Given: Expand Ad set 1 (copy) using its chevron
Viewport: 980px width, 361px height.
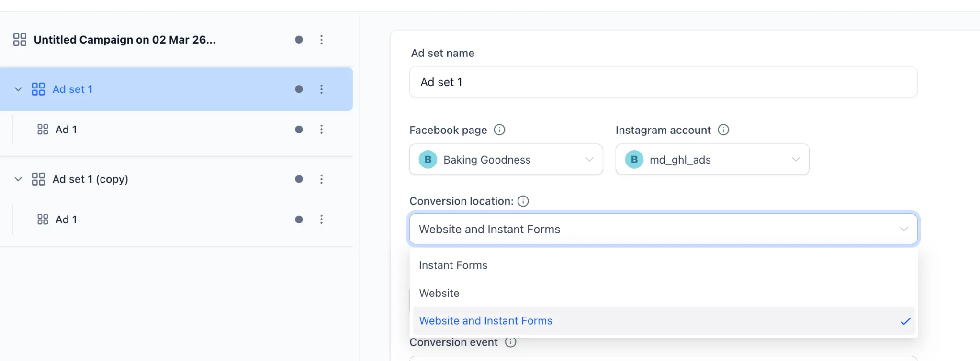Looking at the screenshot, I should [18, 179].
